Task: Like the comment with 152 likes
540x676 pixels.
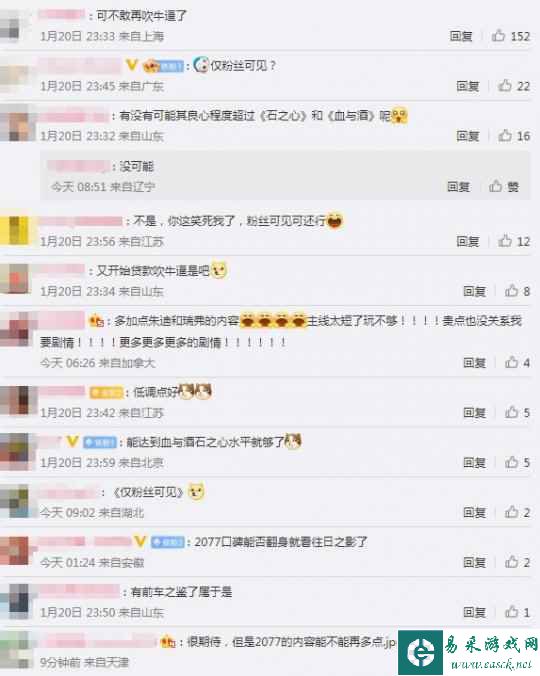Action: pos(498,36)
